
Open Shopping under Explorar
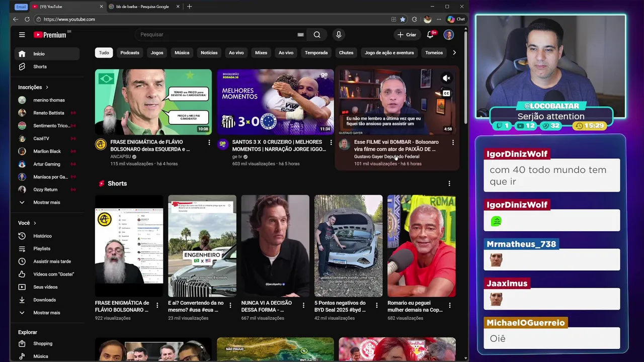click(x=47, y=344)
